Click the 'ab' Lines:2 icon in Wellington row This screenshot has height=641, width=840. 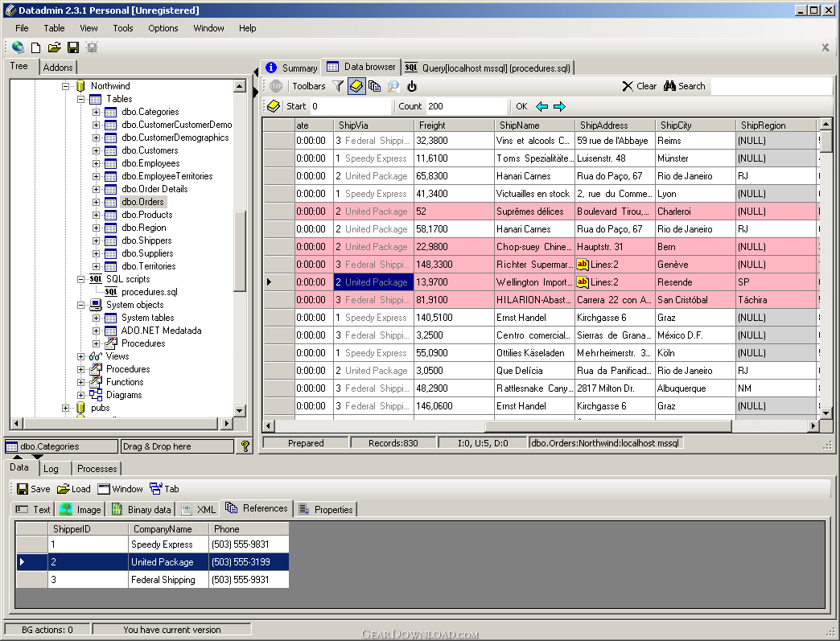[583, 281]
